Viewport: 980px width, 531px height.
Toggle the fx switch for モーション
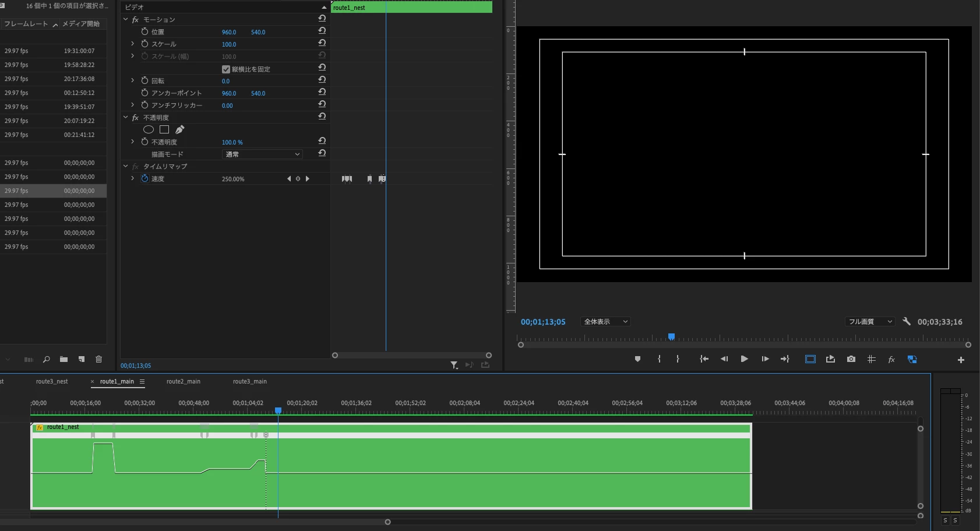[135, 19]
